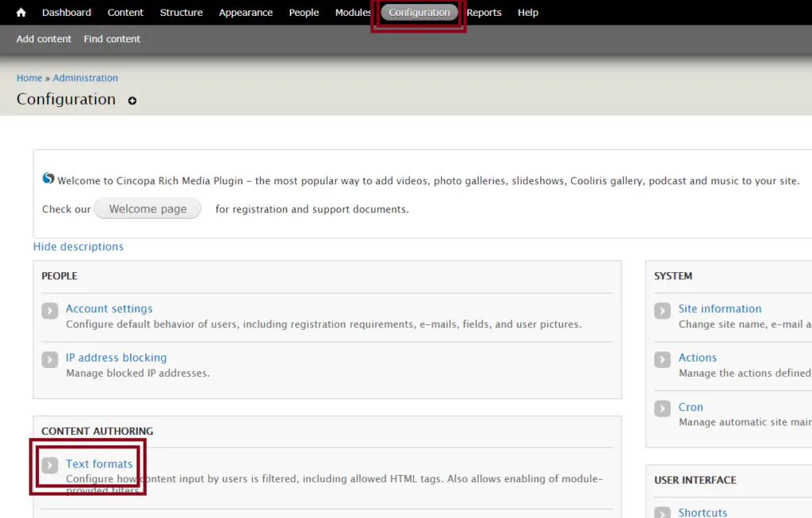Follow the Administration breadcrumb link
812x518 pixels.
86,78
